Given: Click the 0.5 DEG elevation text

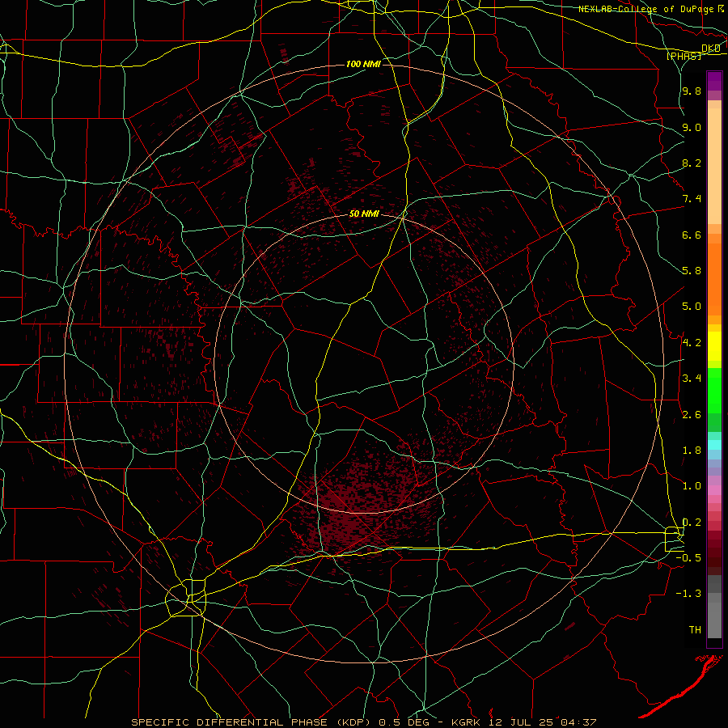Looking at the screenshot, I should [405, 722].
